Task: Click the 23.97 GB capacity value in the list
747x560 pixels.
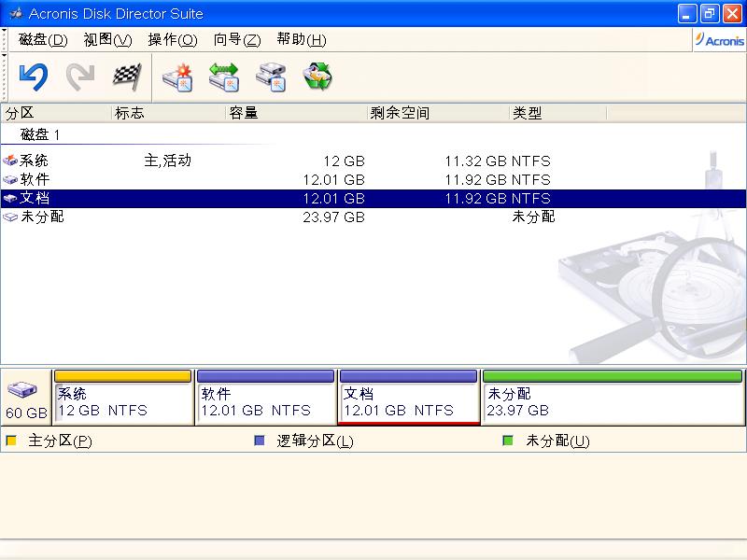Action: click(x=334, y=217)
